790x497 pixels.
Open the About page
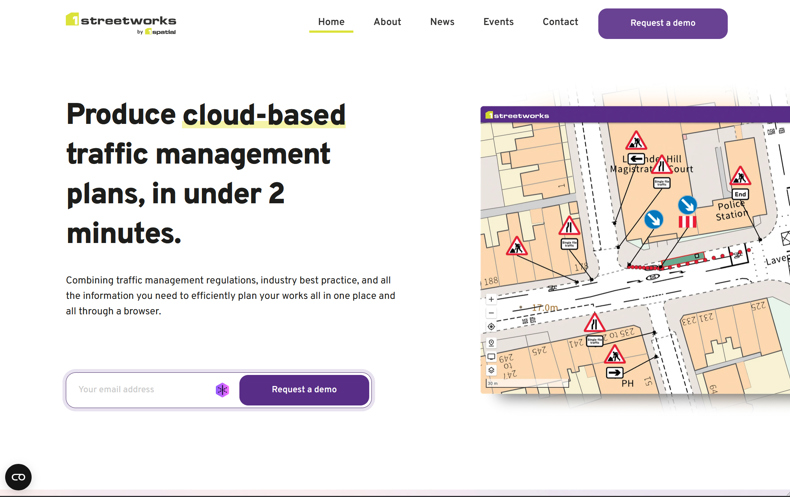[x=387, y=22]
